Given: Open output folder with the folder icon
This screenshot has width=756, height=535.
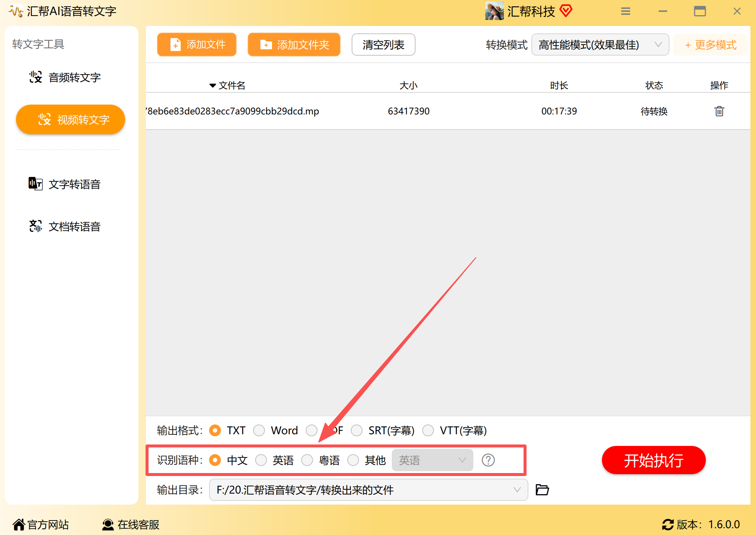Looking at the screenshot, I should pos(542,490).
